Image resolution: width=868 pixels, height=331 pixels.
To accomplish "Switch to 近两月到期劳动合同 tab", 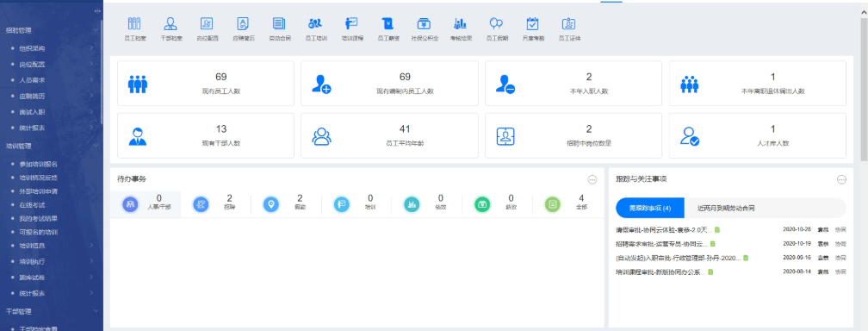I will click(x=726, y=208).
